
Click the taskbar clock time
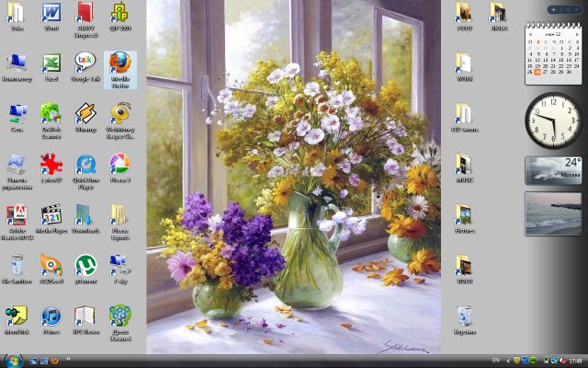(x=575, y=362)
